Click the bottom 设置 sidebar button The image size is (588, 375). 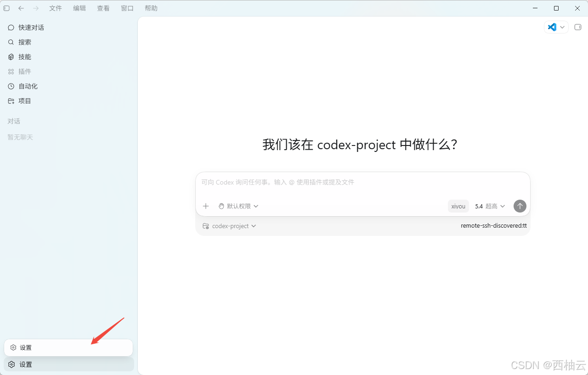pos(69,364)
